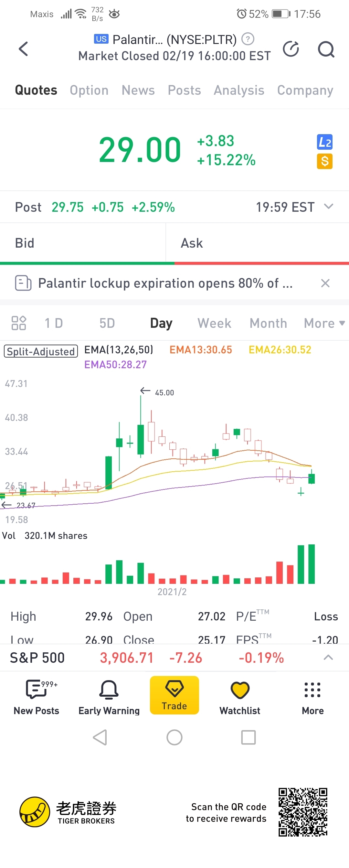Tap the EMA(13,26,50) indicator label
The image size is (349, 868).
click(x=119, y=349)
